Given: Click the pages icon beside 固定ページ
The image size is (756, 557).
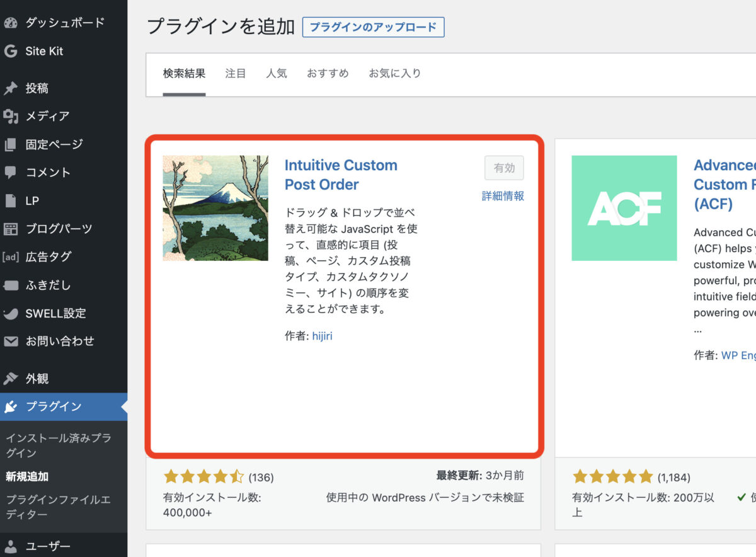Looking at the screenshot, I should pyautogui.click(x=10, y=144).
